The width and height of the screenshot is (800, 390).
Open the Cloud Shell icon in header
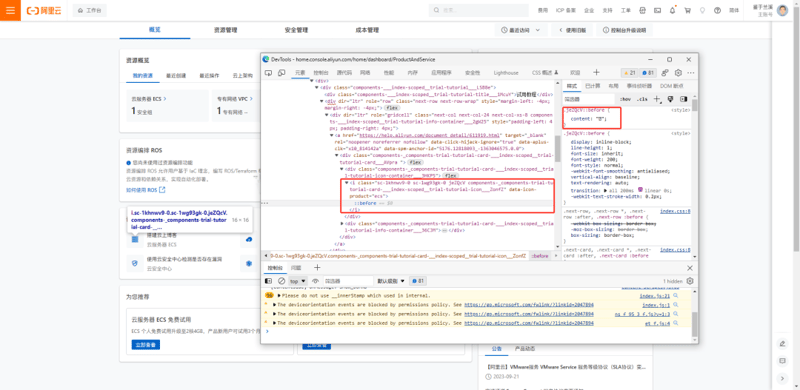click(x=657, y=10)
